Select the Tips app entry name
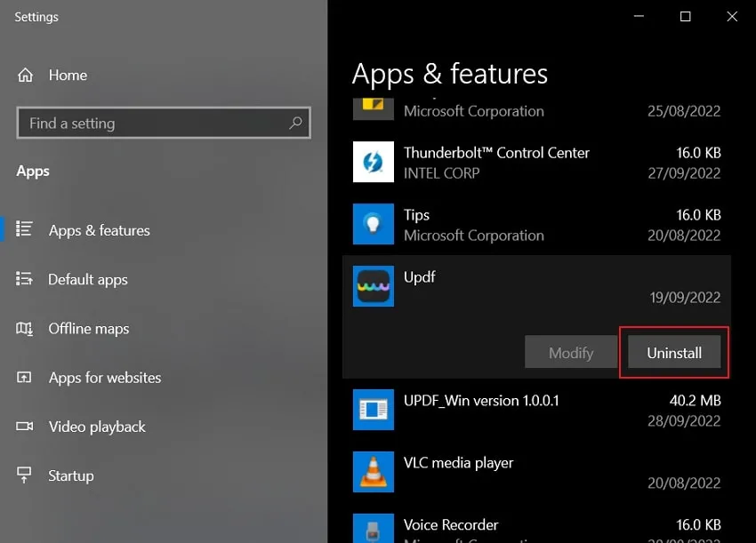Screen dimensions: 756x543 (x=416, y=215)
